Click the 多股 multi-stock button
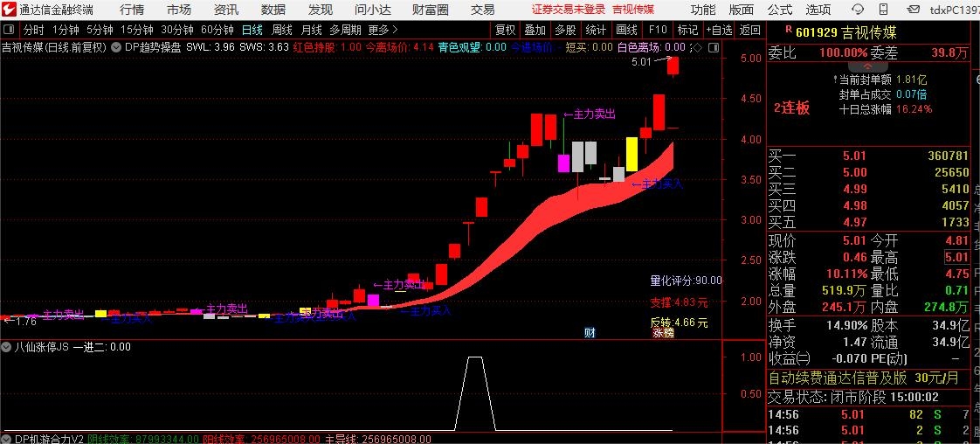This screenshot has height=444, width=980. pyautogui.click(x=565, y=30)
